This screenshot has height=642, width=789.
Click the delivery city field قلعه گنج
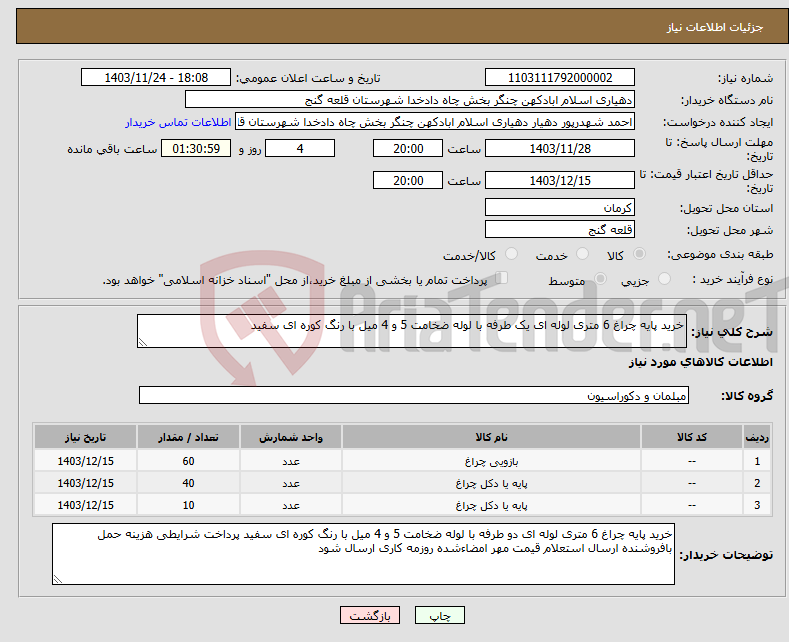[x=560, y=229]
